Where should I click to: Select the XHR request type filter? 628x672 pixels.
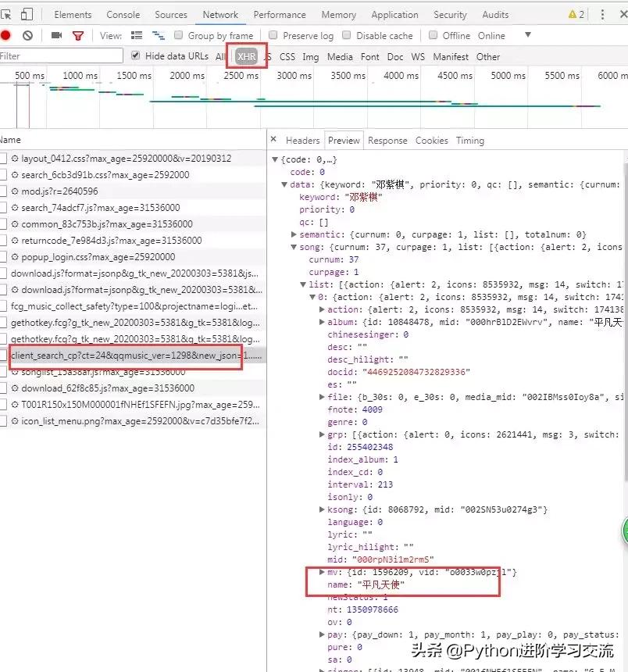(x=246, y=56)
